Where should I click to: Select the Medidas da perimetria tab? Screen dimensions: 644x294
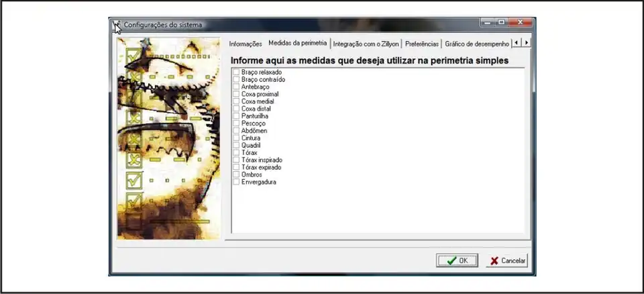click(x=297, y=43)
